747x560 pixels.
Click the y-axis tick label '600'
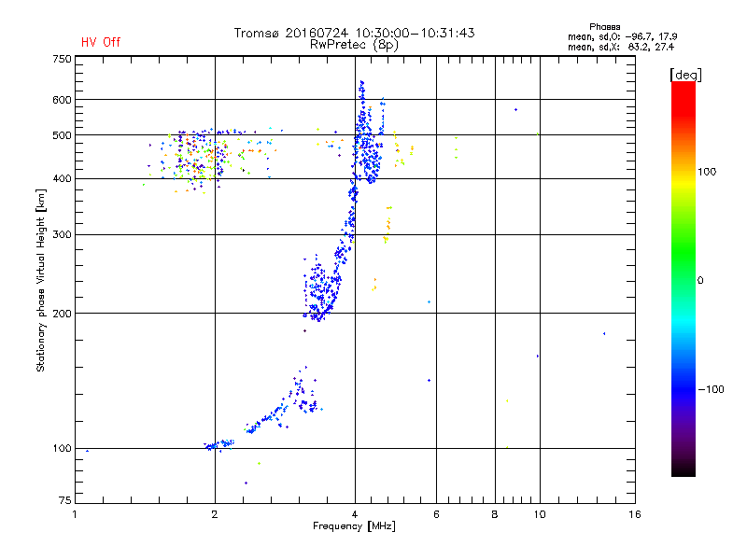click(62, 100)
